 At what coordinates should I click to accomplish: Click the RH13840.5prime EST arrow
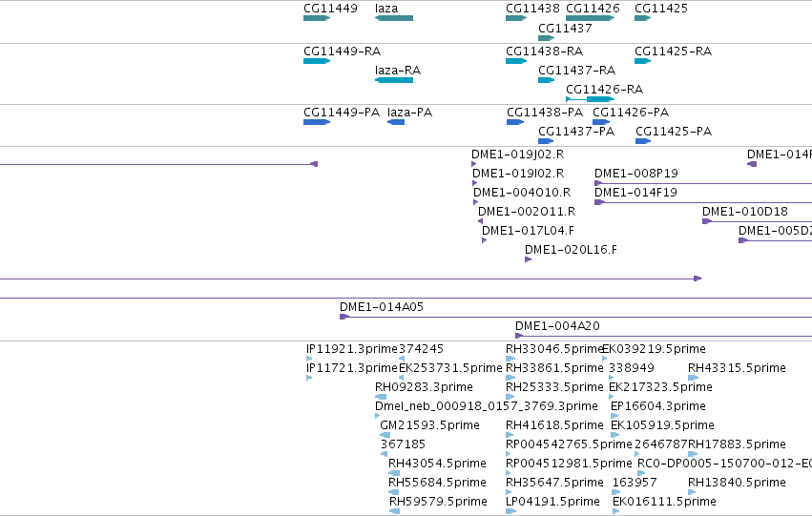[693, 492]
